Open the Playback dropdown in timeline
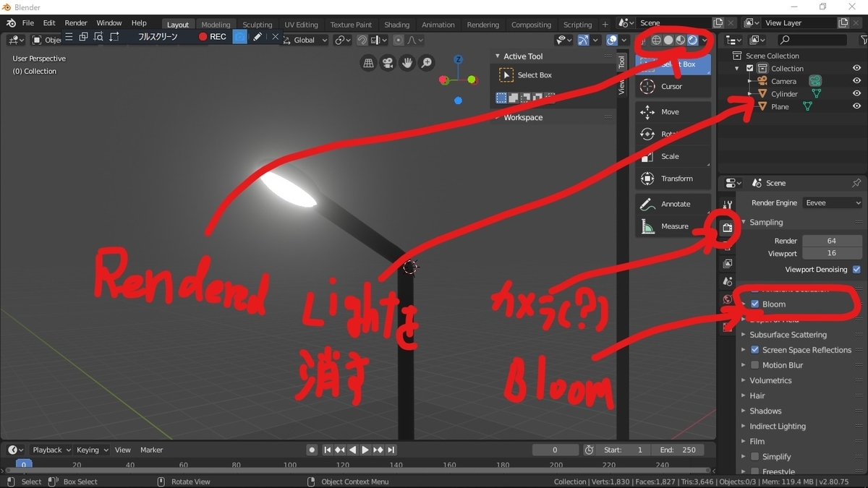This screenshot has height=488, width=868. (x=51, y=450)
